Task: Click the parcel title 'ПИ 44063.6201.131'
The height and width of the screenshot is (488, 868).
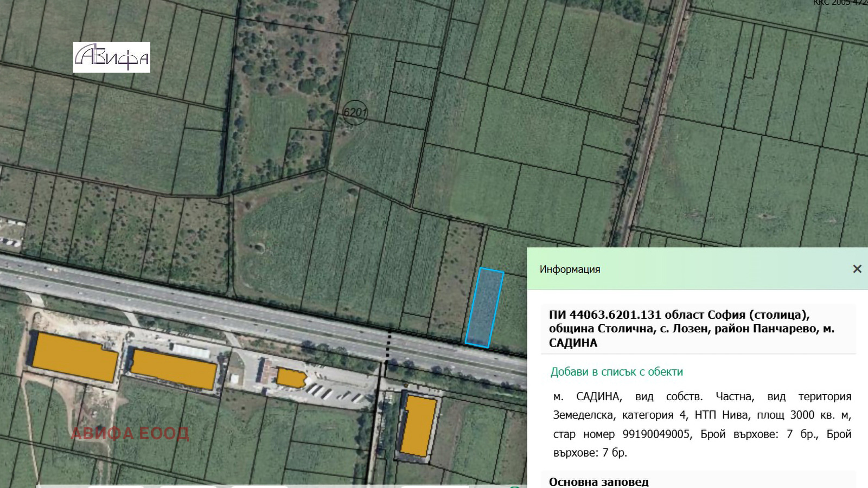Action: [x=605, y=315]
